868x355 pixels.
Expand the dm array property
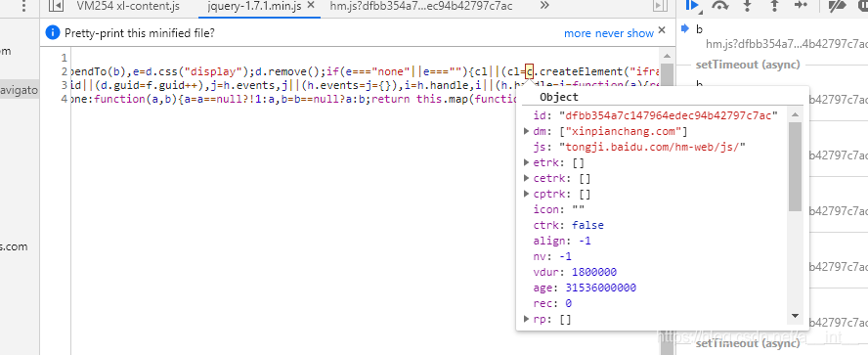tap(526, 131)
